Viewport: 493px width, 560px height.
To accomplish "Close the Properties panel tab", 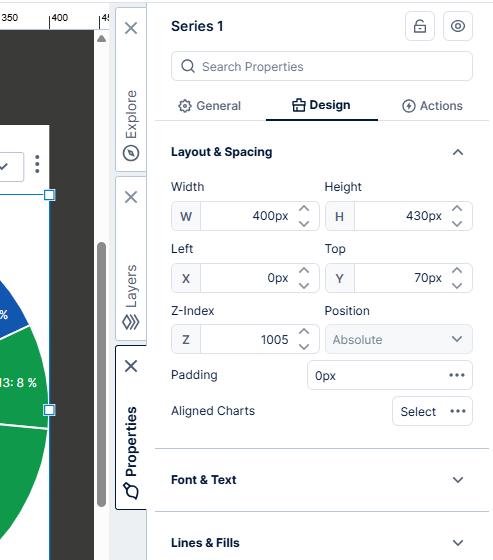I will point(131,366).
